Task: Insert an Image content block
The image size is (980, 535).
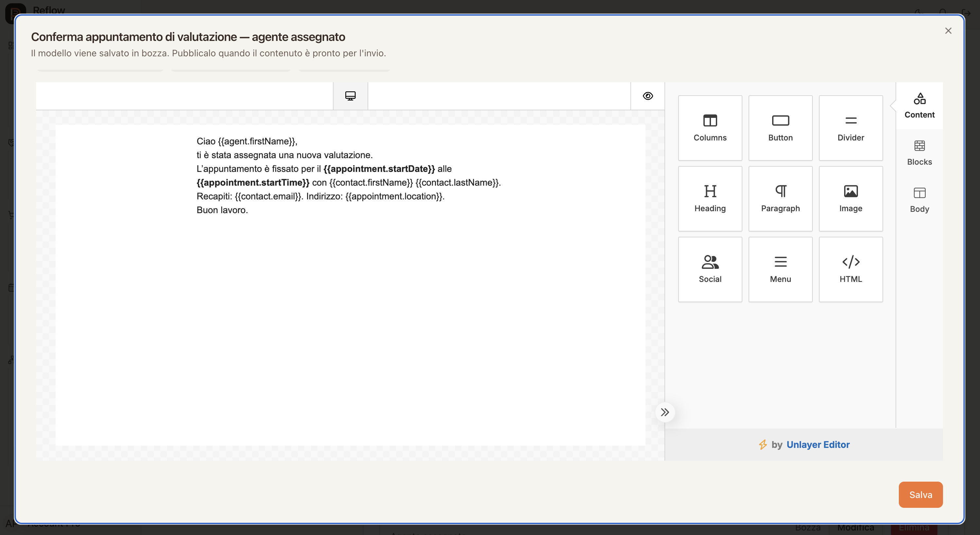Action: (851, 199)
